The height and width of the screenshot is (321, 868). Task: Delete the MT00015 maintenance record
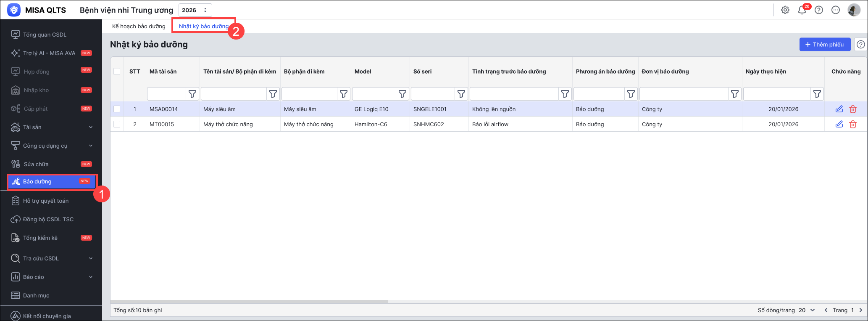point(853,124)
